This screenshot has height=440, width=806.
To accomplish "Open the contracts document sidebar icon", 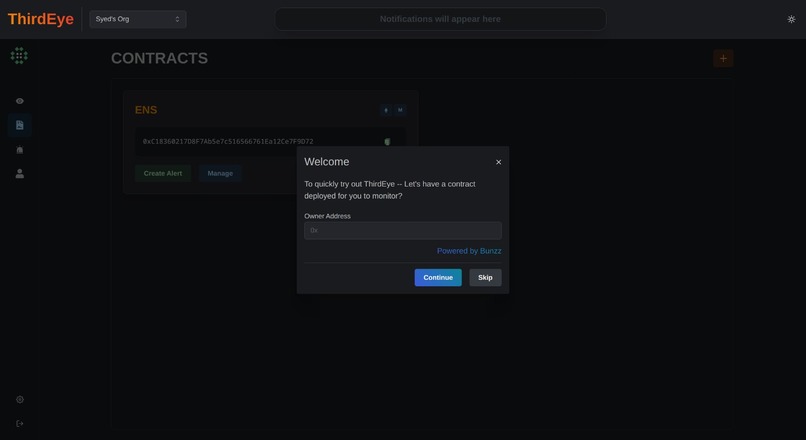I will [20, 125].
